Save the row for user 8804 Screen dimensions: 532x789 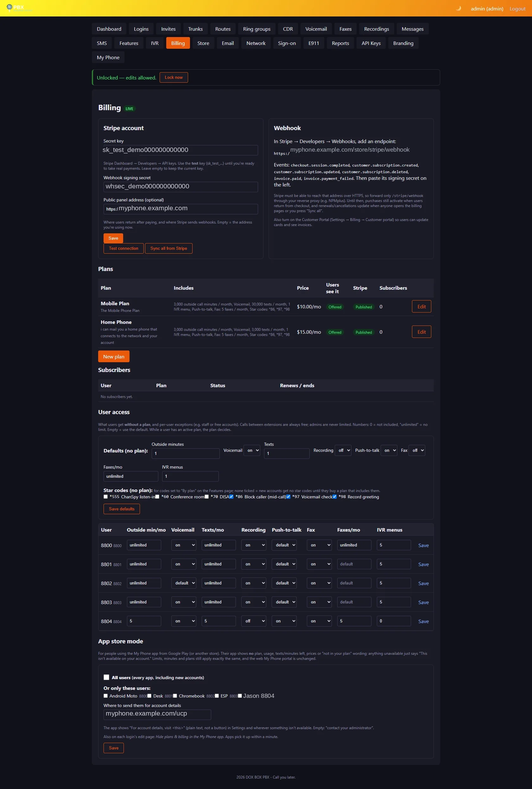click(423, 621)
